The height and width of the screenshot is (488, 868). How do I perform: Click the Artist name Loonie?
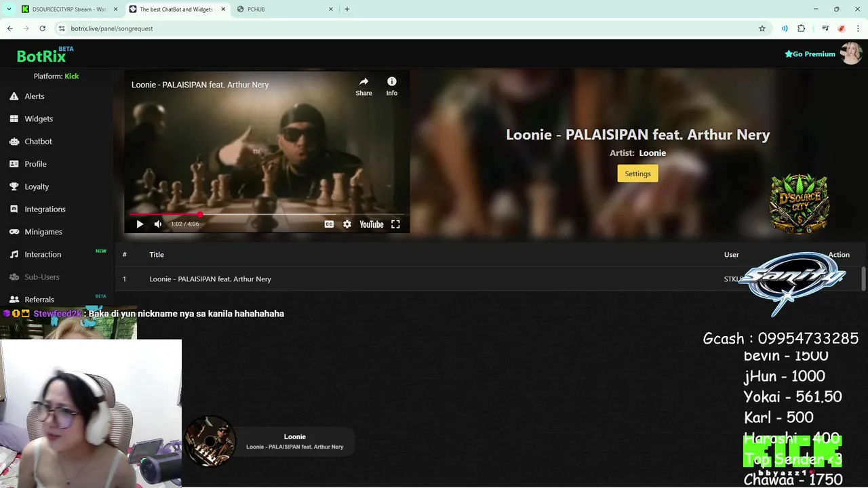pyautogui.click(x=652, y=153)
